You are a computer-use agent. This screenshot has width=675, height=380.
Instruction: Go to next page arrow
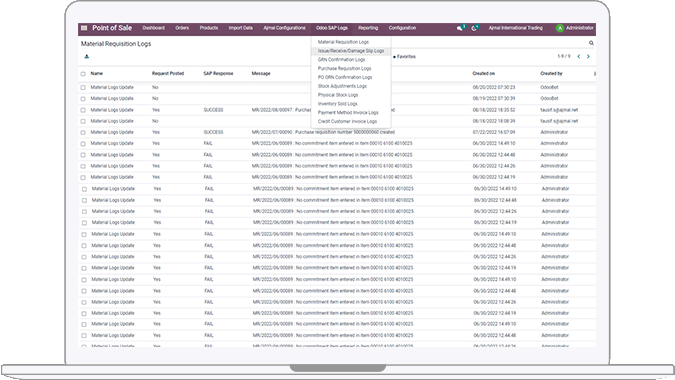pyautogui.click(x=588, y=56)
